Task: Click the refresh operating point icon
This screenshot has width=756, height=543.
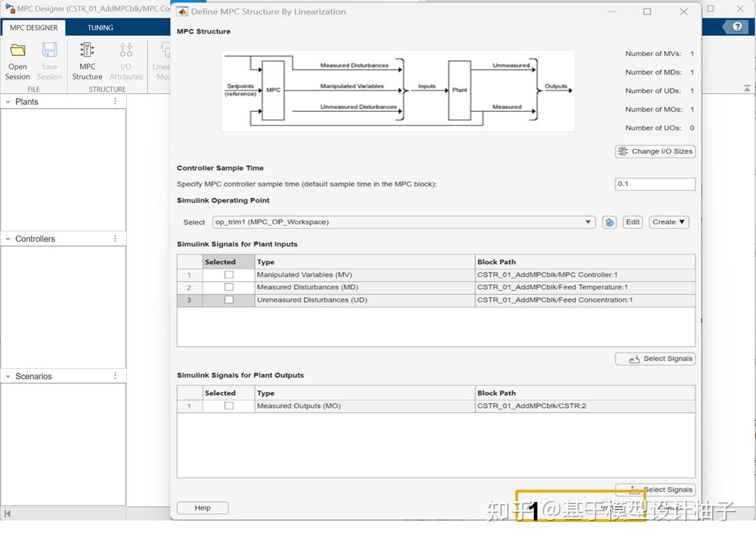Action: [x=609, y=222]
